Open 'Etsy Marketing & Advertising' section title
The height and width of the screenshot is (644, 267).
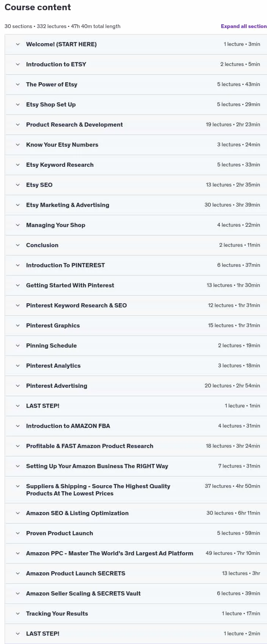tap(67, 205)
